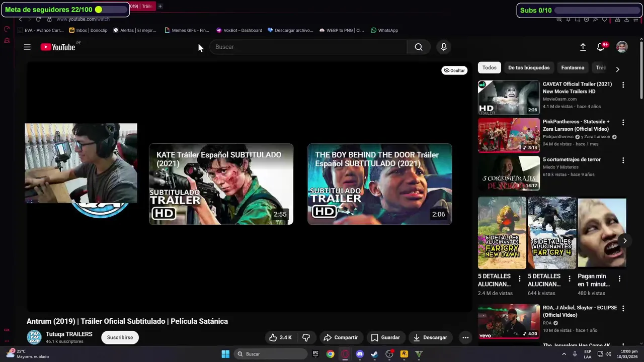Image resolution: width=644 pixels, height=362 pixels.
Task: Open the Tutuqa TRAILERS channel name
Action: 69,334
